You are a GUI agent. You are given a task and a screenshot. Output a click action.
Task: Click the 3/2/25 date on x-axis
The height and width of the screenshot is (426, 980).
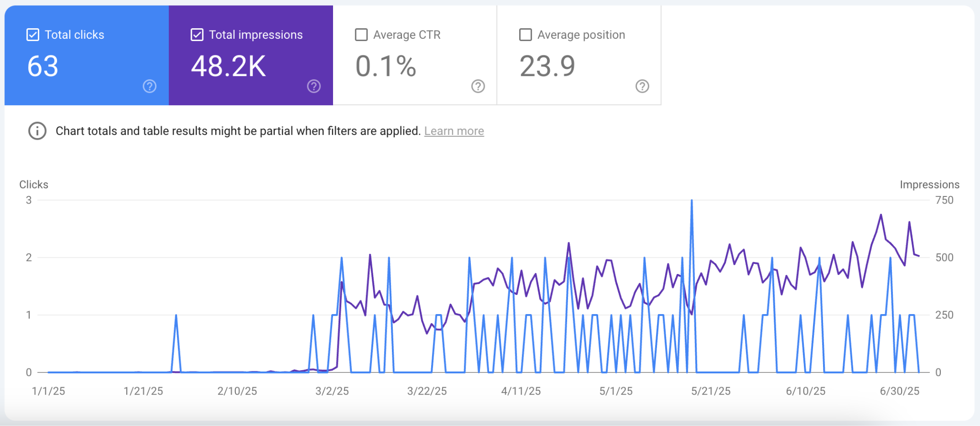[x=332, y=391]
